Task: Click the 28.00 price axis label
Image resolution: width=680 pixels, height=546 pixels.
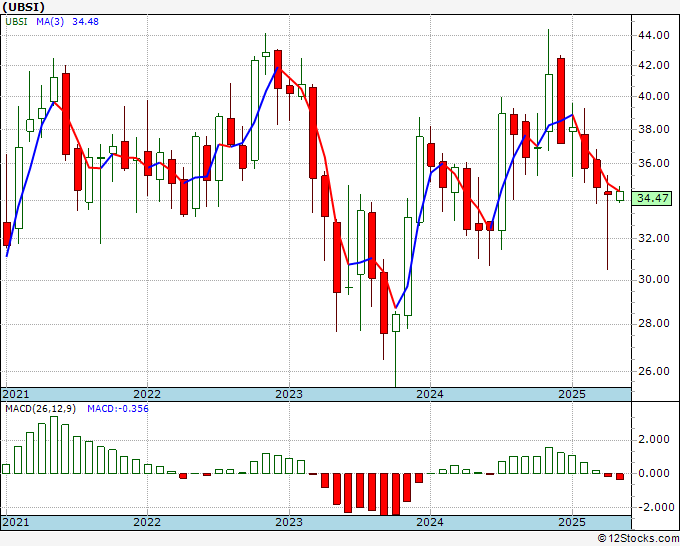Action: 654,324
